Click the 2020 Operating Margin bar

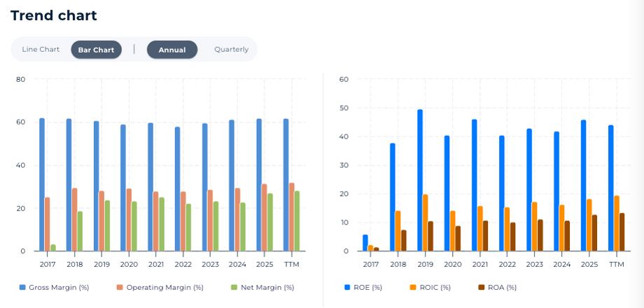[129, 220]
